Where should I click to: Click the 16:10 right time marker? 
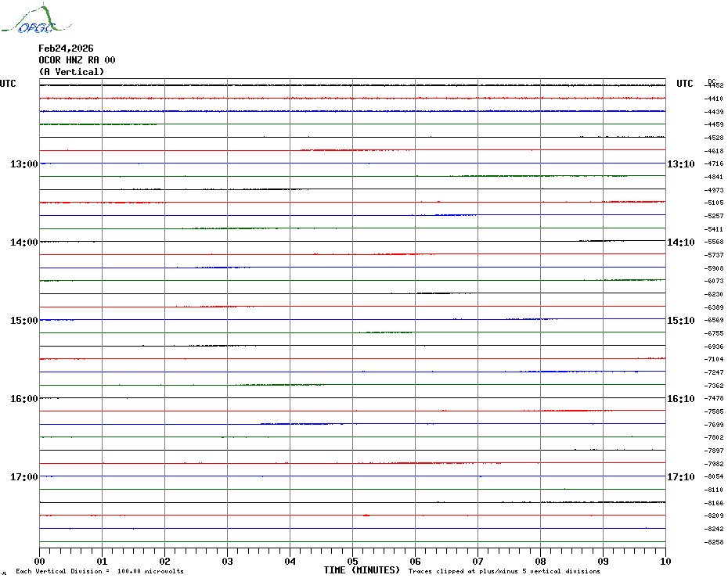pyautogui.click(x=680, y=399)
